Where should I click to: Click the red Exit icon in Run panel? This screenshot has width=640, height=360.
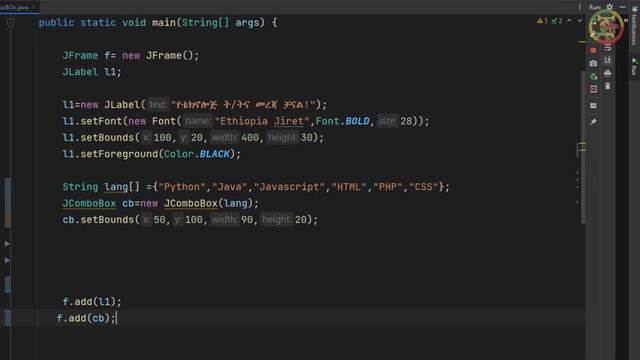click(593, 89)
